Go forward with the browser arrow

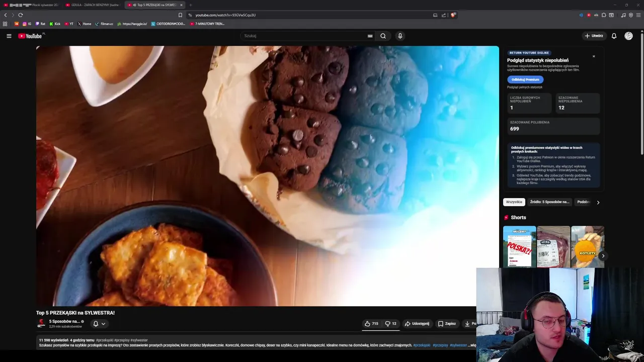(13, 15)
